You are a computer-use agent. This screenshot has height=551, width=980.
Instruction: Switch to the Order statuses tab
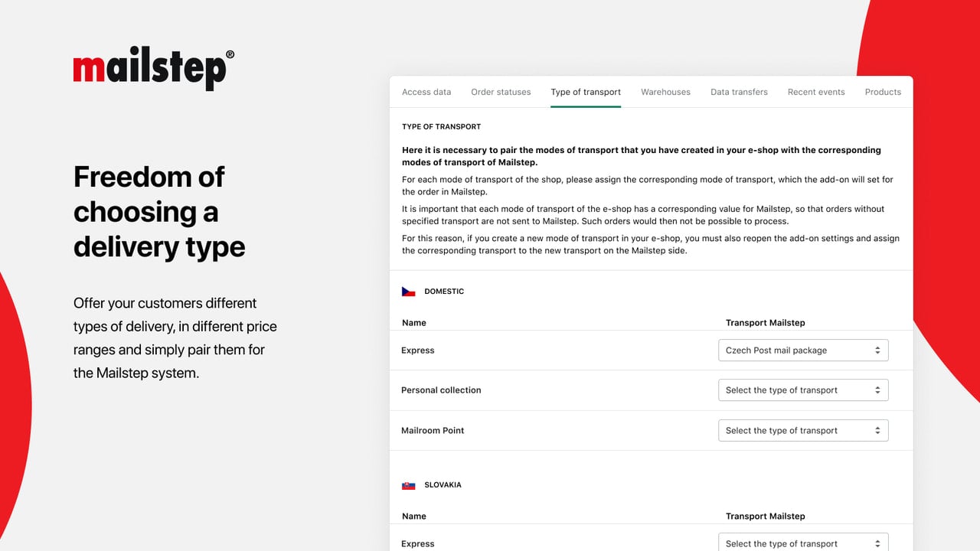point(501,92)
